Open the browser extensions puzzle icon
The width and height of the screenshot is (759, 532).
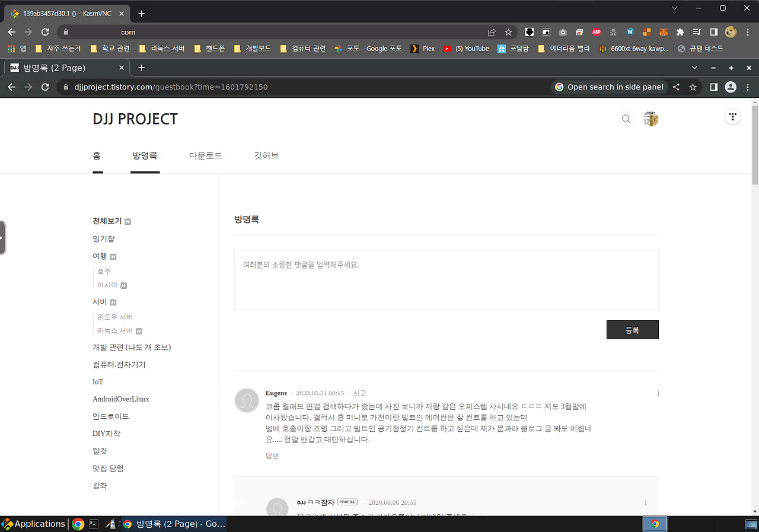click(680, 33)
